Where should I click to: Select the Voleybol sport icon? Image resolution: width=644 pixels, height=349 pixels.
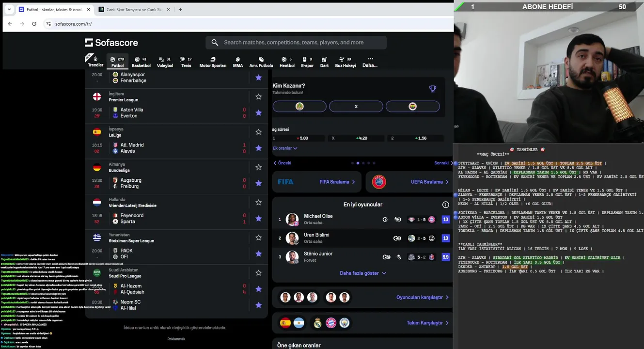165,62
